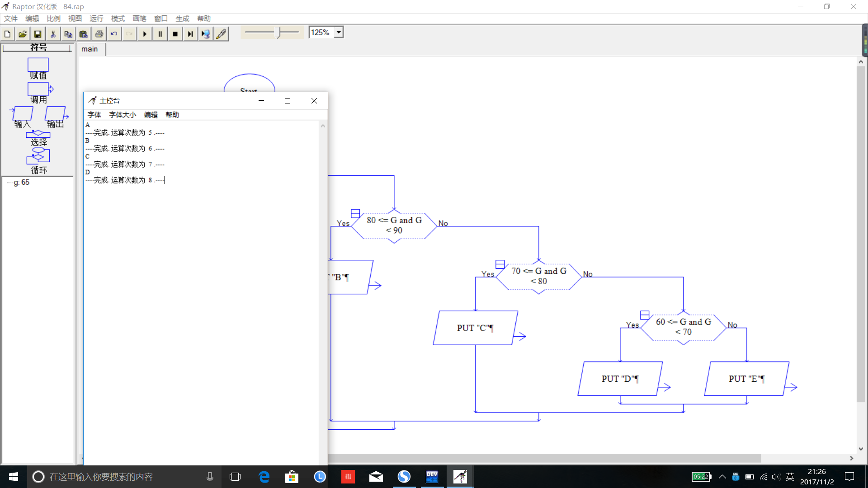
Task: Collapse the 60 <= G and G < 70 selection
Action: [645, 315]
